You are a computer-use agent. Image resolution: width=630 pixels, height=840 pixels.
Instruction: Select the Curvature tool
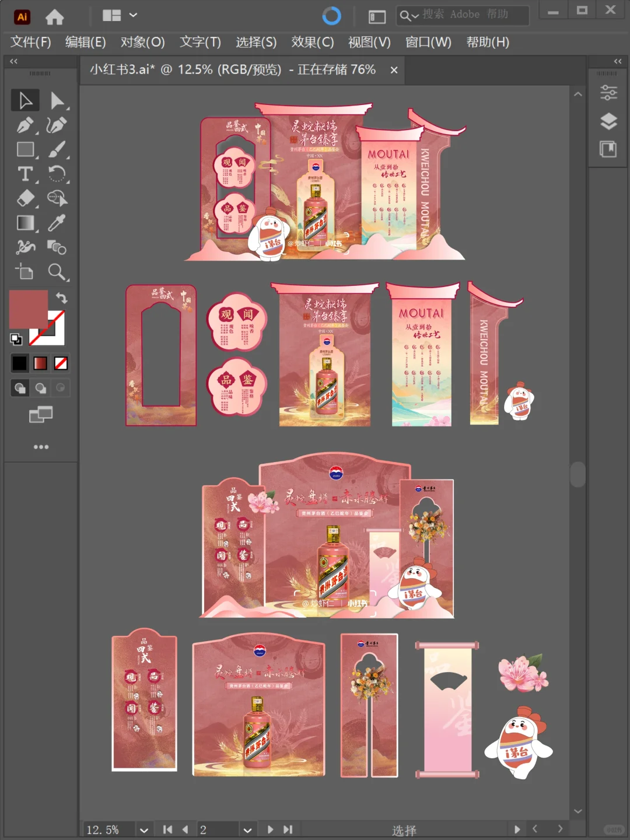(57, 125)
